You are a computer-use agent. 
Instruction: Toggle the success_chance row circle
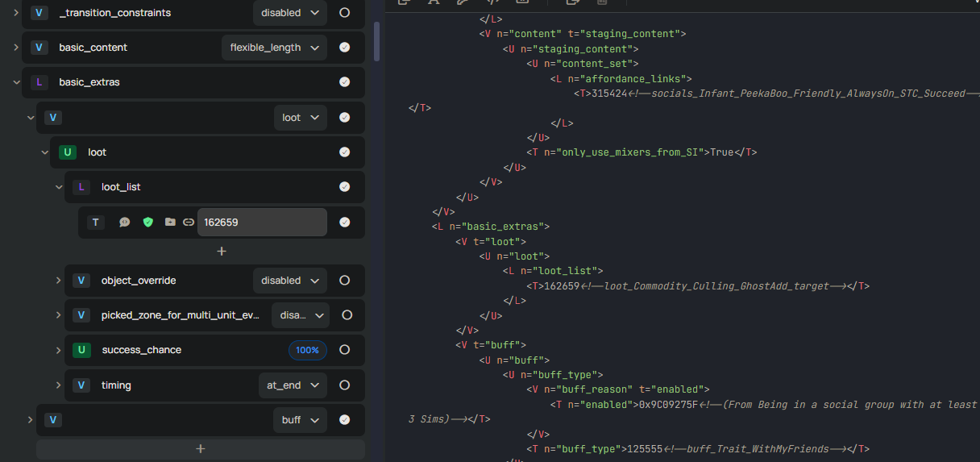pyautogui.click(x=344, y=350)
